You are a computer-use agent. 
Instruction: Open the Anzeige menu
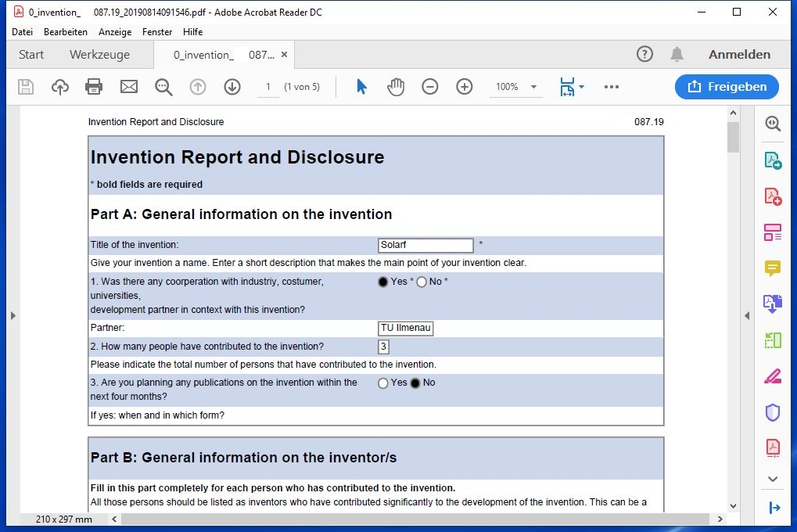point(115,32)
